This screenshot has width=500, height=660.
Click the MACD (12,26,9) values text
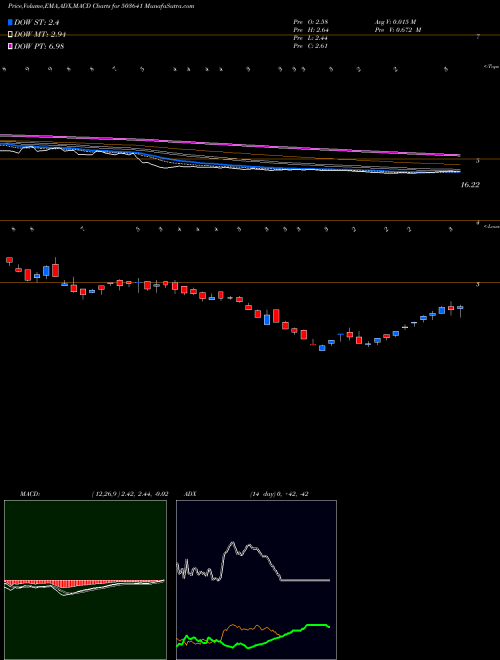(x=130, y=494)
